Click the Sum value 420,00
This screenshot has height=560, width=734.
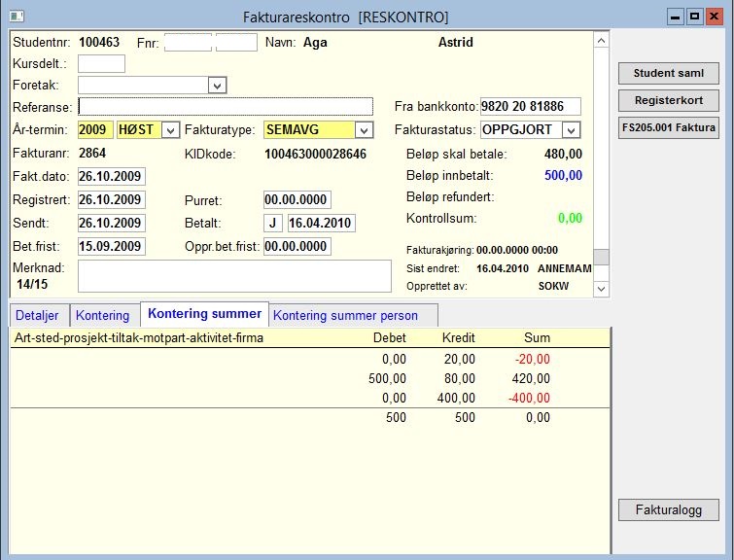pos(531,378)
